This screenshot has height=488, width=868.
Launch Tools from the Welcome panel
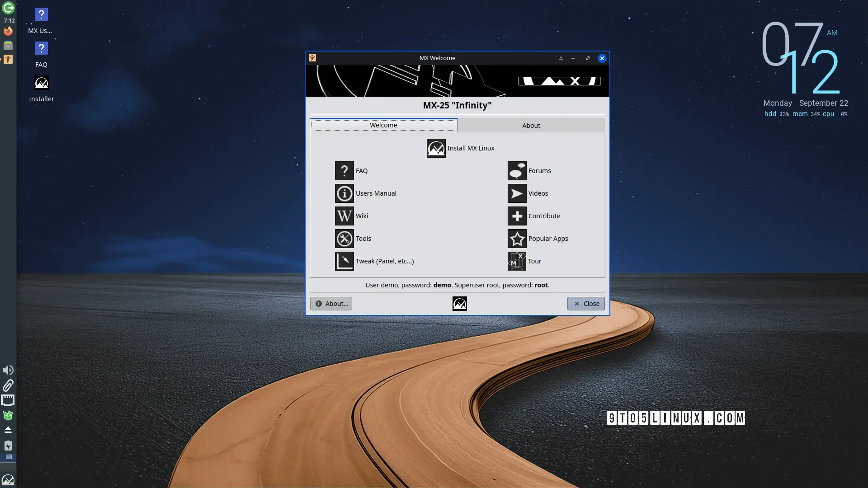tap(344, 239)
